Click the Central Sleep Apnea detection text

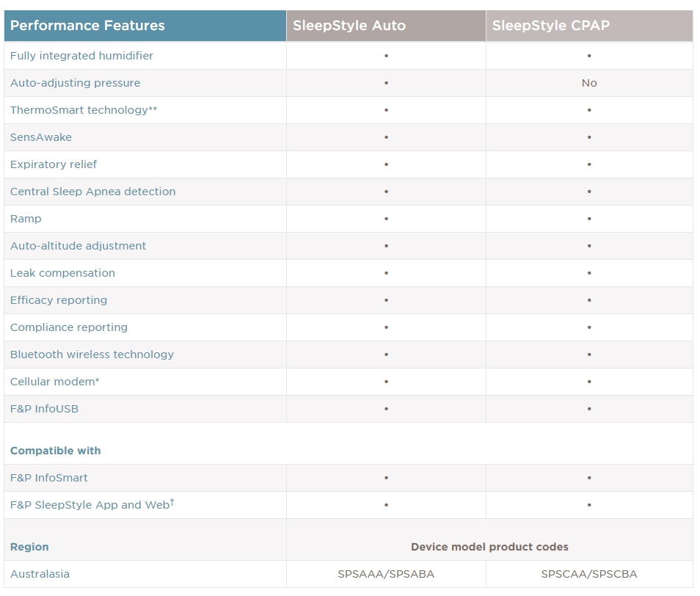click(92, 192)
